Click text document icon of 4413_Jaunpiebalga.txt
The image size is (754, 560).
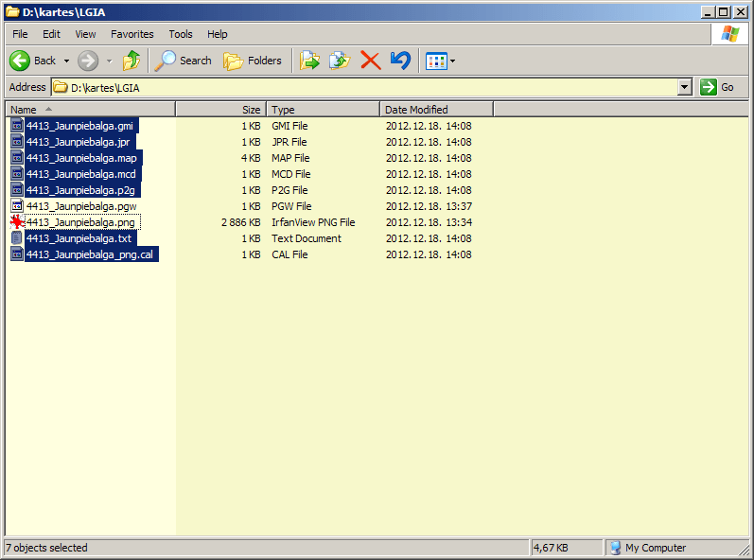17,238
